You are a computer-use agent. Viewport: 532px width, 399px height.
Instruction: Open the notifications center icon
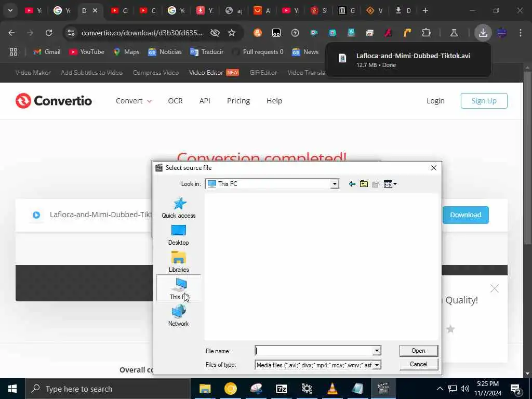[515, 389]
